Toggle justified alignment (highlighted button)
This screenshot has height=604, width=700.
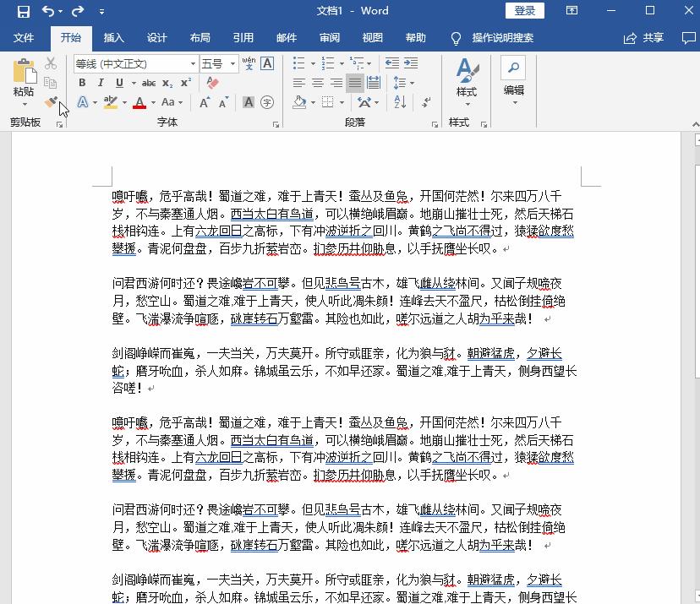coord(355,83)
